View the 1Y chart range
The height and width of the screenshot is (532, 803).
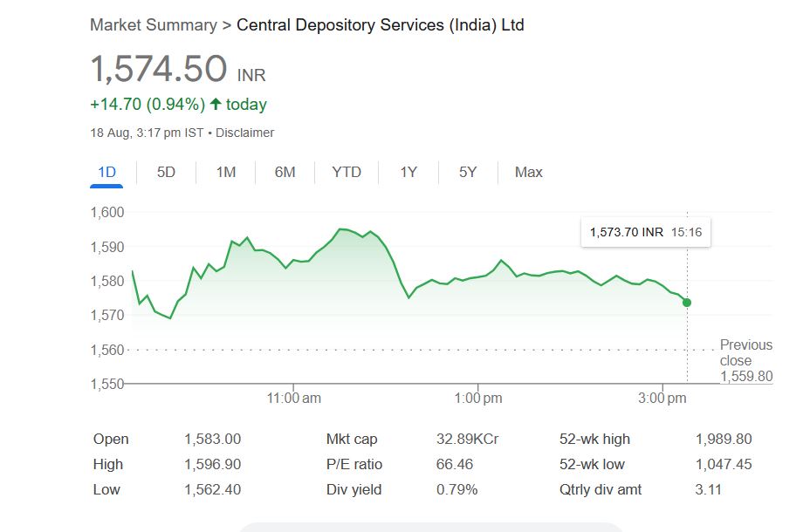tap(408, 173)
